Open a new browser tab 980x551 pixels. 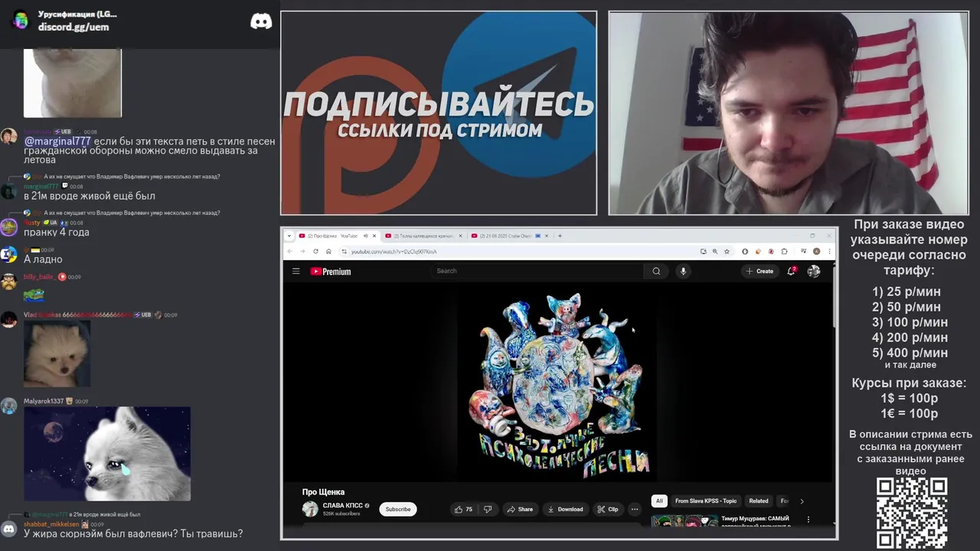click(560, 236)
